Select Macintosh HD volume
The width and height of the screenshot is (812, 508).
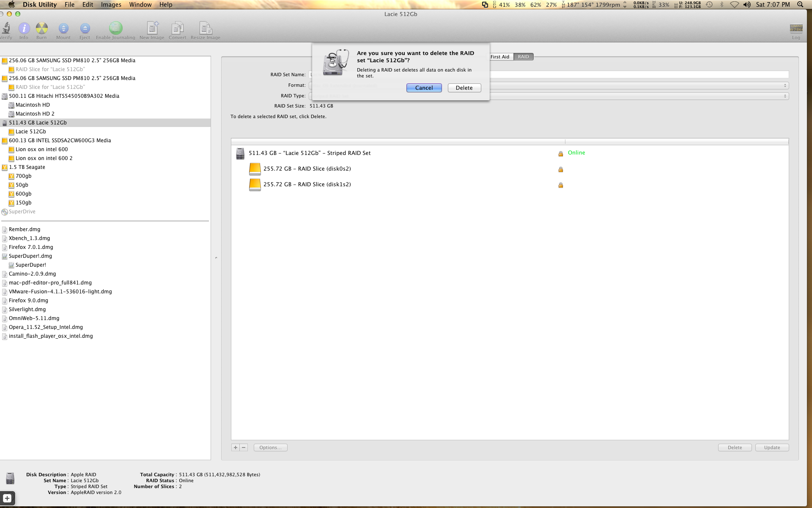pos(33,105)
